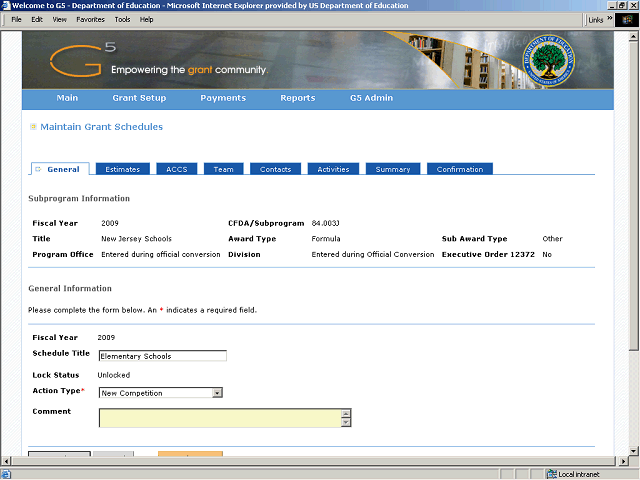640x480 pixels.
Task: Open the Help menu
Action: point(147,19)
